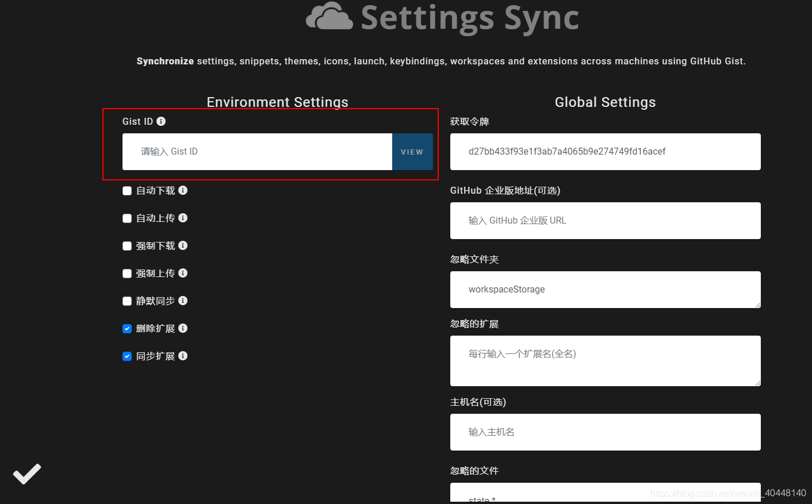Click the GitHub 企业版 URL input field

point(606,221)
